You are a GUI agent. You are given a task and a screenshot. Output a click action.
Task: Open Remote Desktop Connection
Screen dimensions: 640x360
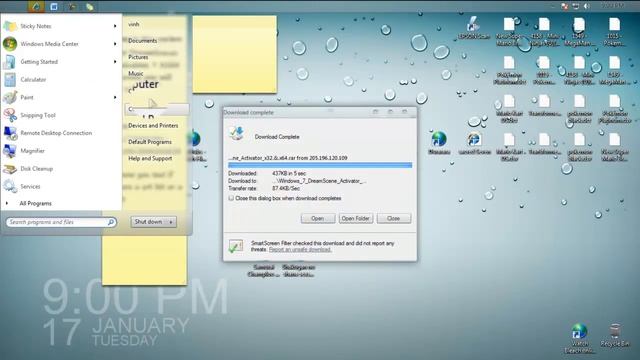tap(56, 133)
